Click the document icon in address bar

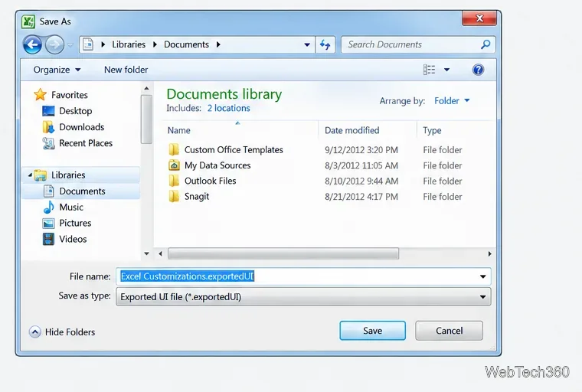[87, 44]
